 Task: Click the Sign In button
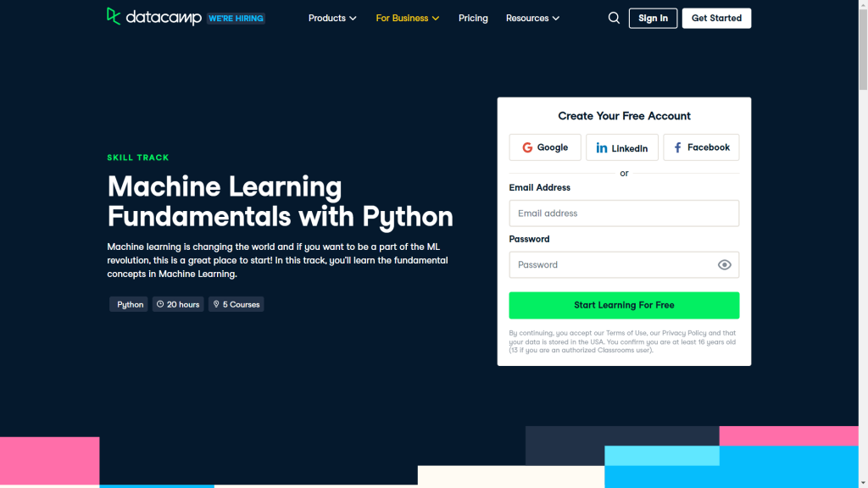[x=653, y=19]
